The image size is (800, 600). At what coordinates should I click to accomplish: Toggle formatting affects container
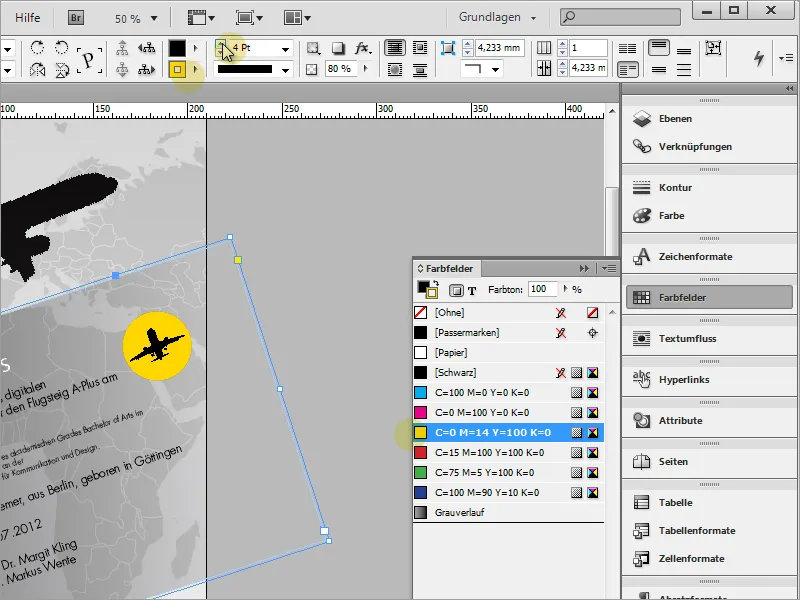coord(456,290)
